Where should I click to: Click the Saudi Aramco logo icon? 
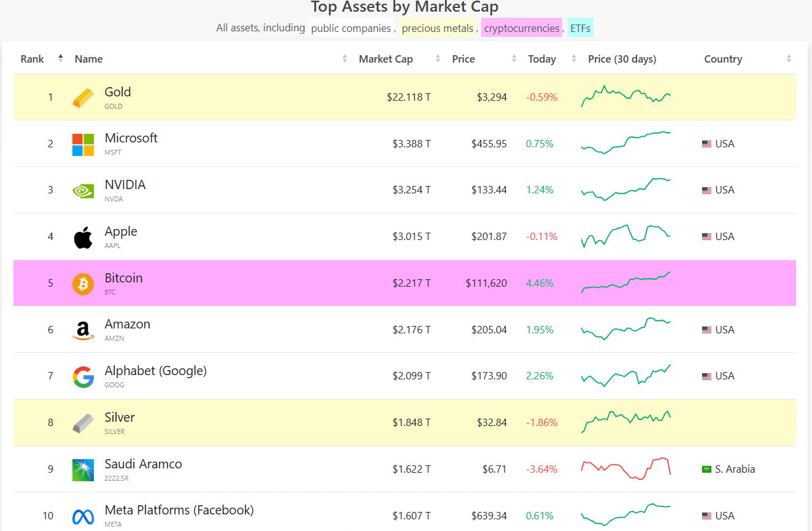tap(83, 470)
